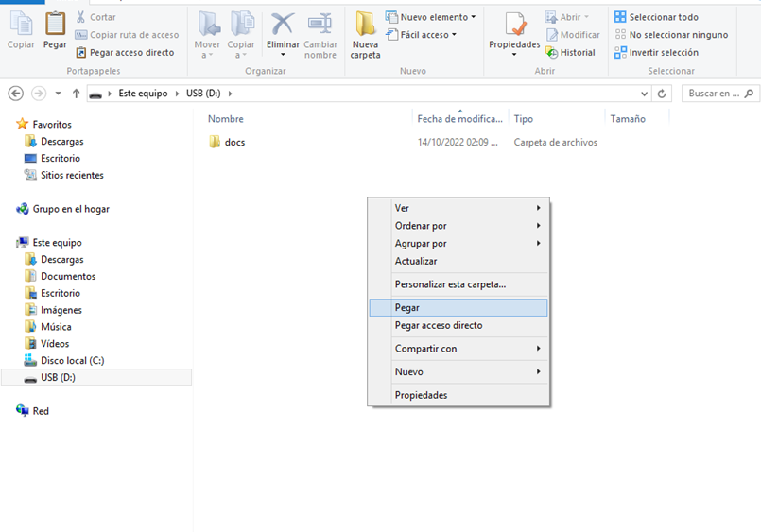The height and width of the screenshot is (532, 761).
Task: Click No seleccionar ninguno
Action: click(671, 35)
